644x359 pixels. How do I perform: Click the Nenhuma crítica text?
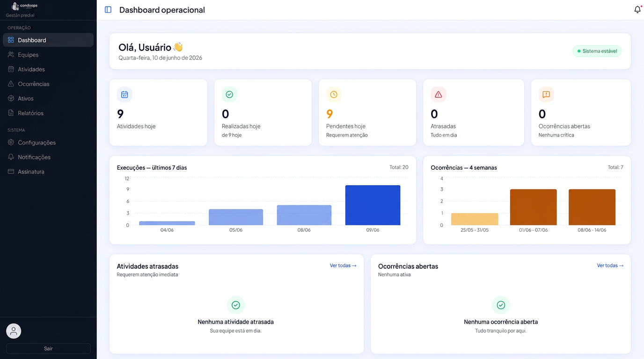point(556,135)
